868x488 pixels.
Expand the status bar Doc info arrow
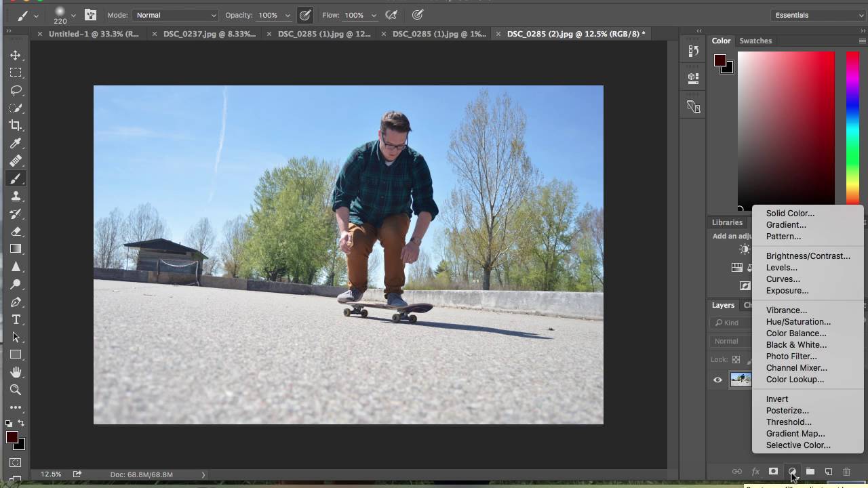click(x=203, y=474)
